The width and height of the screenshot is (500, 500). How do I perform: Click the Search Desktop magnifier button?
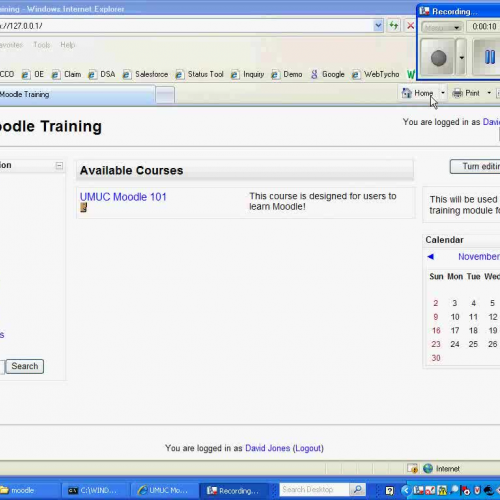[x=357, y=489]
